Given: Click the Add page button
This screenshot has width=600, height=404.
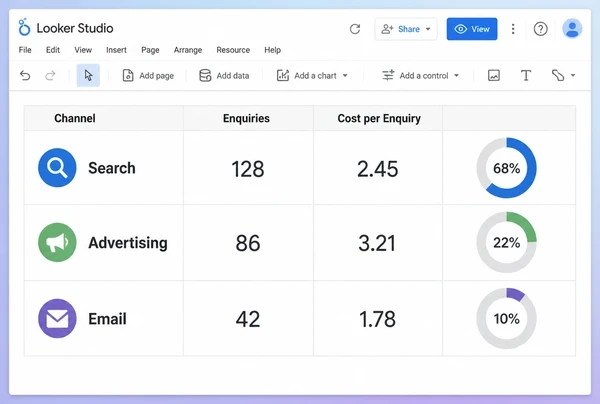Looking at the screenshot, I should (148, 76).
